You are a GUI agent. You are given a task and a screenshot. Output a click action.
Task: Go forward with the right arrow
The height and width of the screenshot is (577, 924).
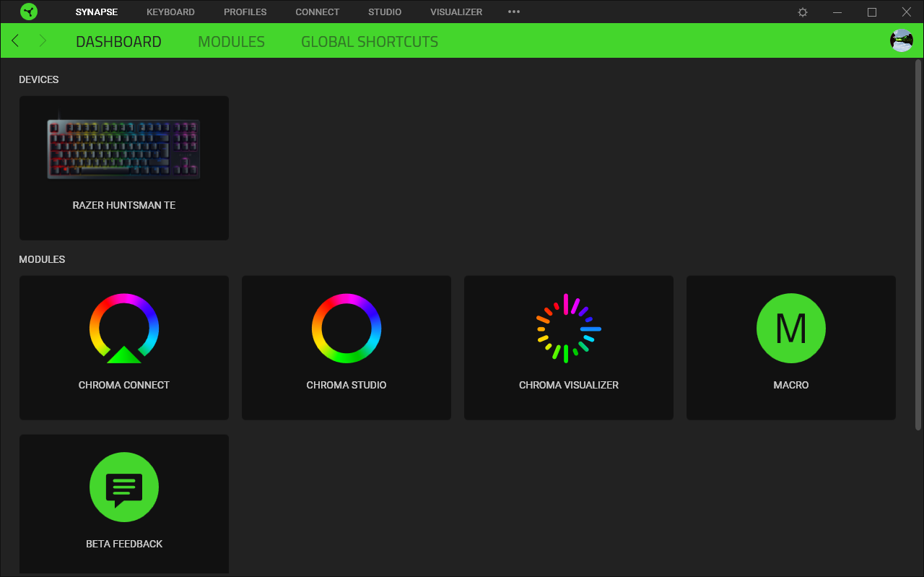pos(43,41)
